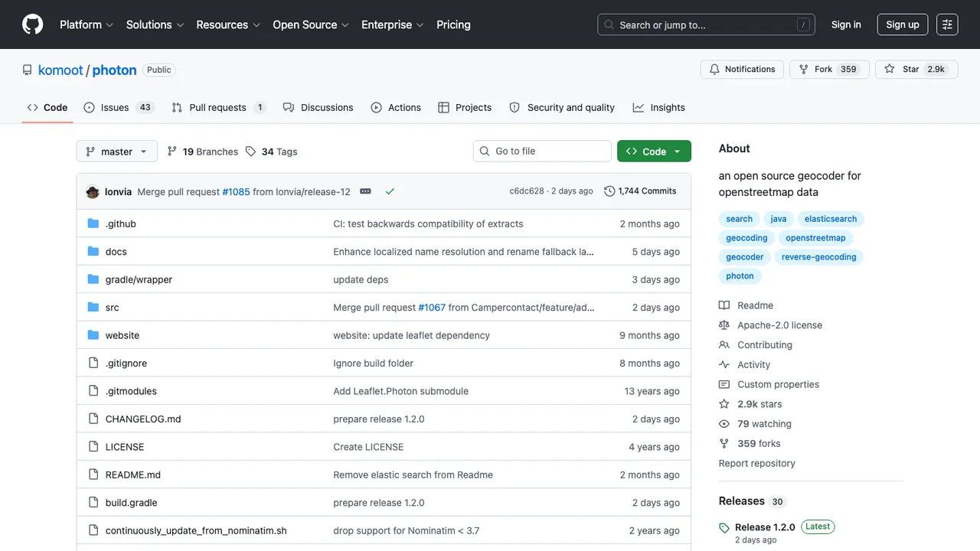Viewport: 980px width, 551px height.
Task: Click the src folder icon
Action: (x=93, y=308)
